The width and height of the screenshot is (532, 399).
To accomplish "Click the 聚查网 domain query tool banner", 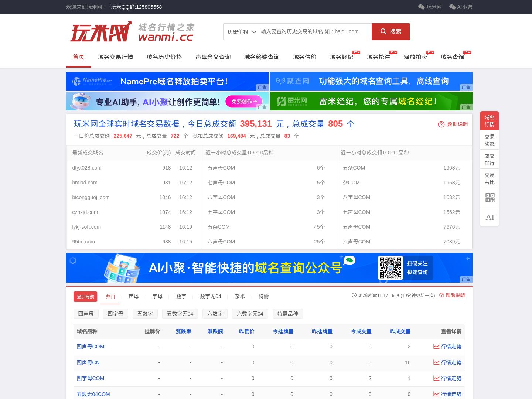I will (371, 81).
